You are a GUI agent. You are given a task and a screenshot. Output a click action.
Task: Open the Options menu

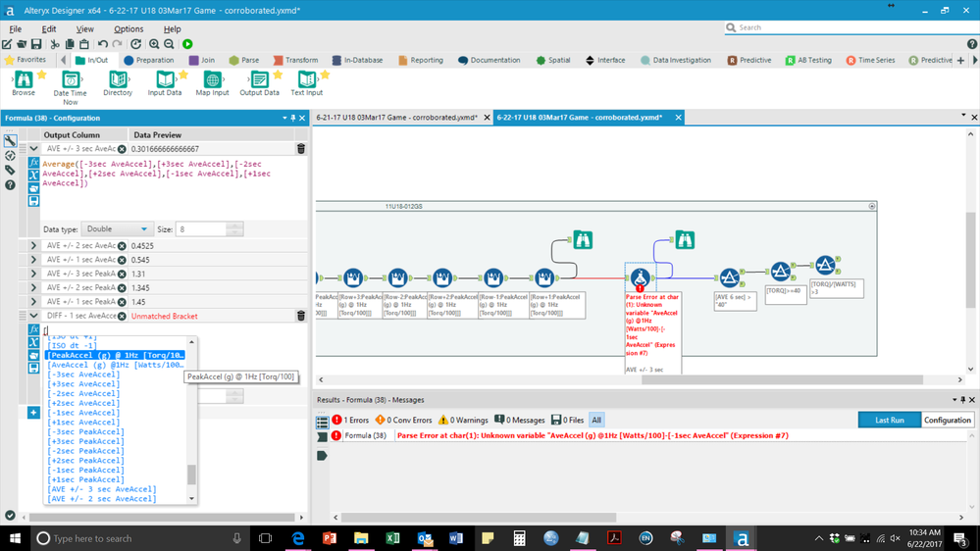coord(129,28)
